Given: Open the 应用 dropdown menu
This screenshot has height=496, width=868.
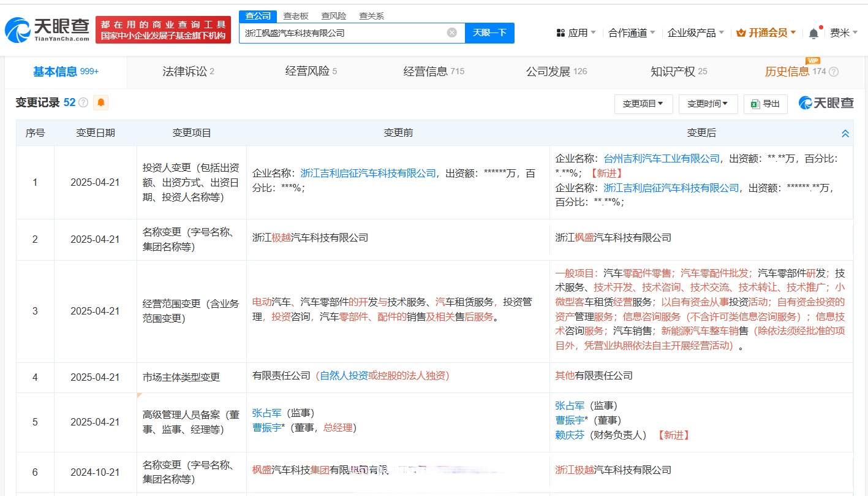Looking at the screenshot, I should [576, 32].
